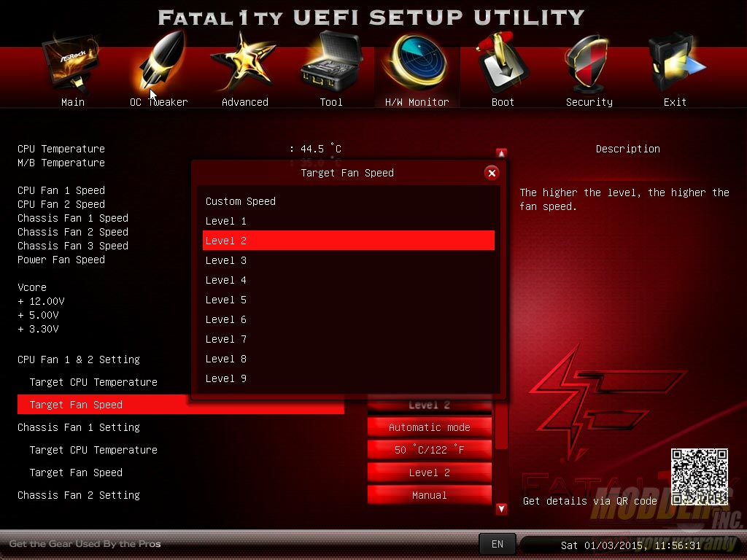Viewport: 747px width, 560px height.
Task: Open Chassis Fan 2 Manual setting dropdown
Action: [429, 495]
